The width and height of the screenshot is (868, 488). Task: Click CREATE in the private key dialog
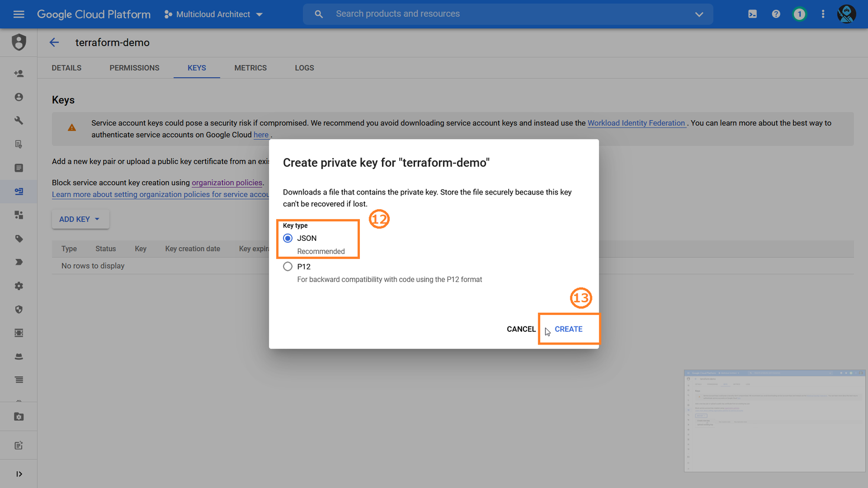(569, 329)
